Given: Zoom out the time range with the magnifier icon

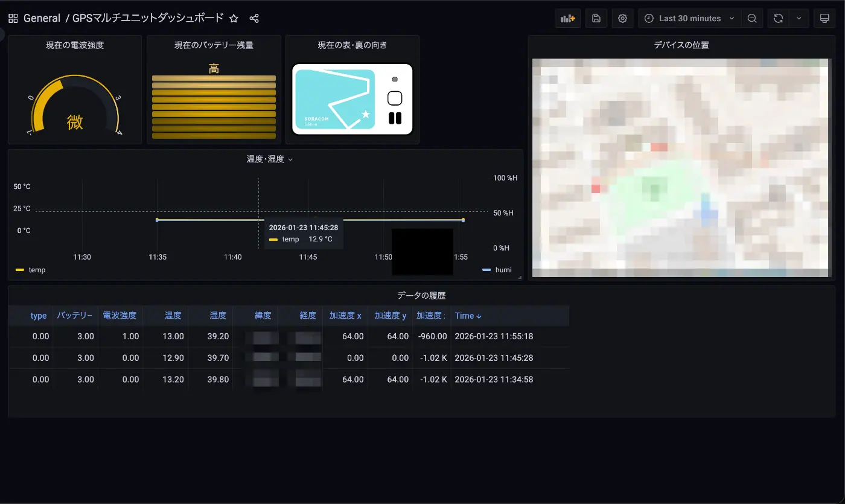Looking at the screenshot, I should tap(752, 18).
